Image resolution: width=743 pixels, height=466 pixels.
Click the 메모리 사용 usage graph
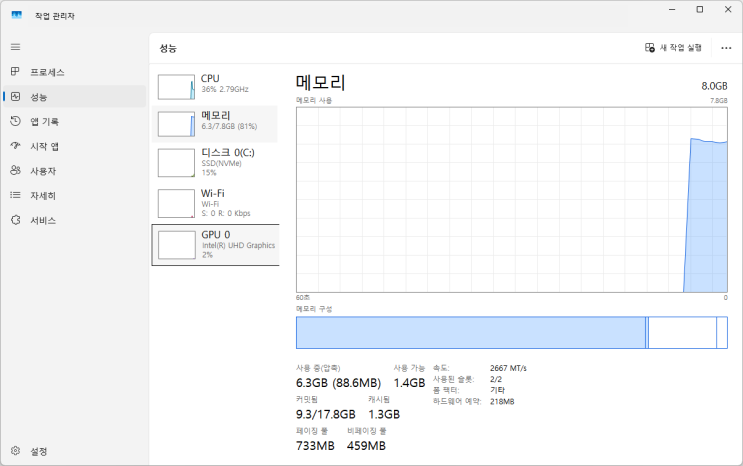tap(512, 200)
